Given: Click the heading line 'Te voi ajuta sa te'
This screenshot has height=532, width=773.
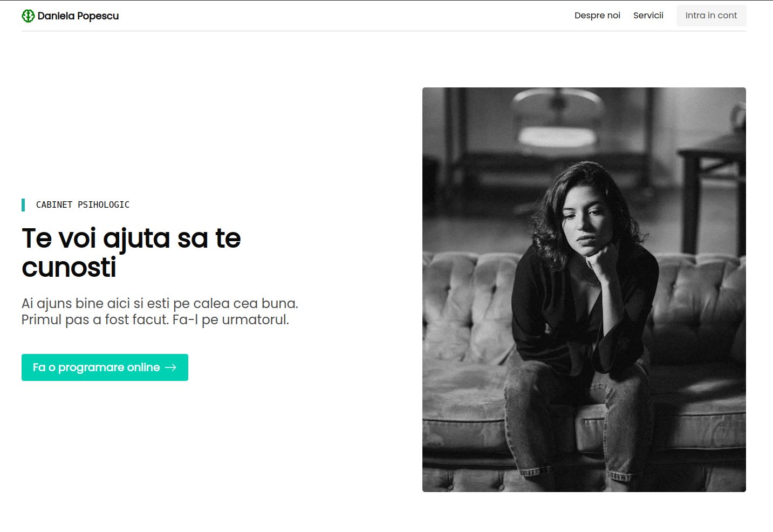Looking at the screenshot, I should click(x=131, y=238).
